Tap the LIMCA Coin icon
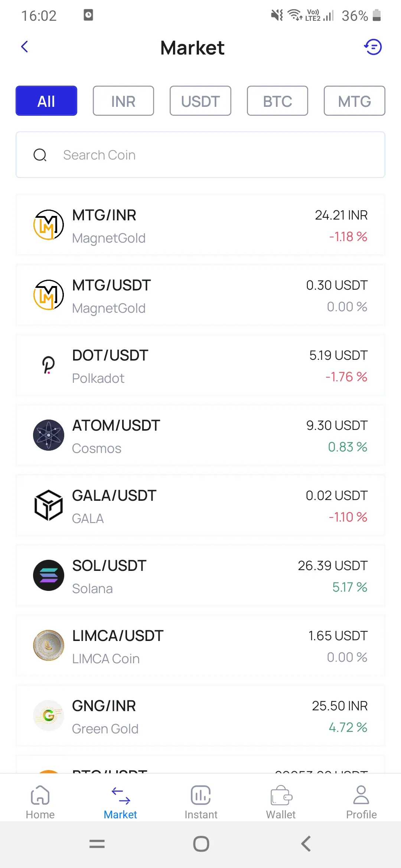The height and width of the screenshot is (868, 401). click(x=49, y=645)
